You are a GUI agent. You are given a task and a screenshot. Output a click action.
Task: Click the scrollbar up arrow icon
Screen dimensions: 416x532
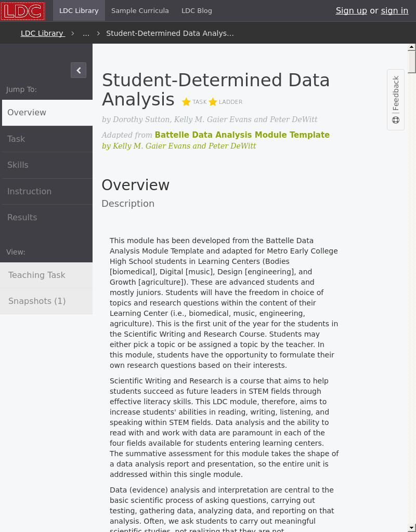(411, 47)
